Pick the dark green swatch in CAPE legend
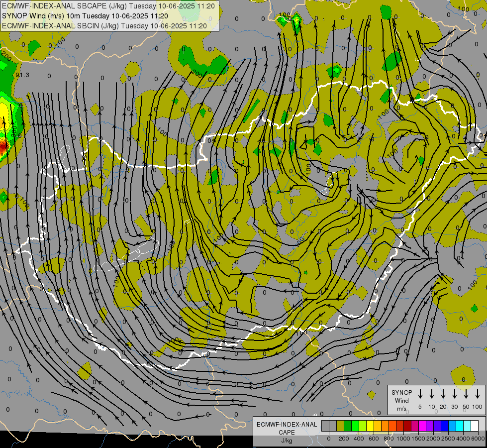The width and height of the screenshot is (487, 448). 348,426
